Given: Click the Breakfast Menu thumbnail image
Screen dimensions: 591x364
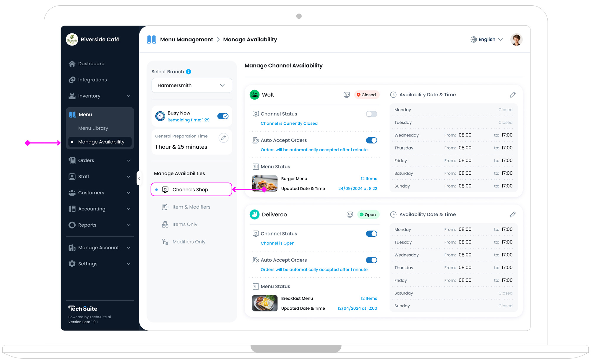Looking at the screenshot, I should [264, 303].
